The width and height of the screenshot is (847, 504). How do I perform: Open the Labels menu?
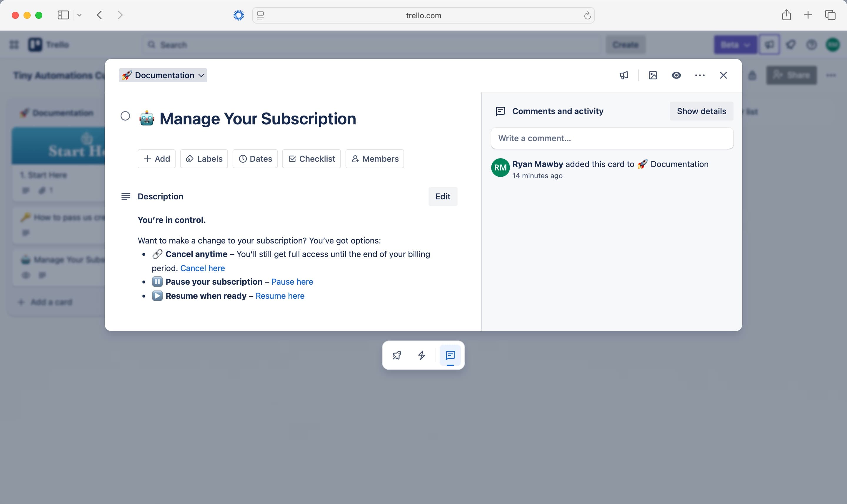pyautogui.click(x=204, y=158)
